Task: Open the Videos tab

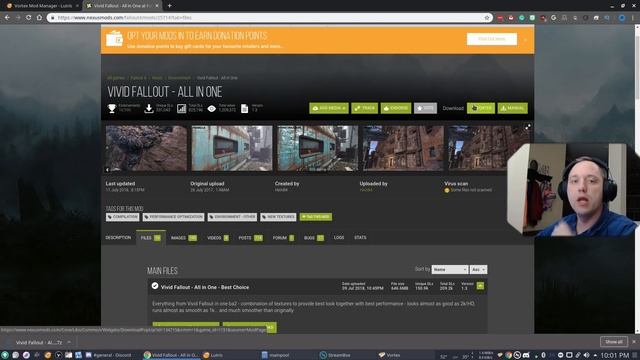Action: [x=218, y=238]
